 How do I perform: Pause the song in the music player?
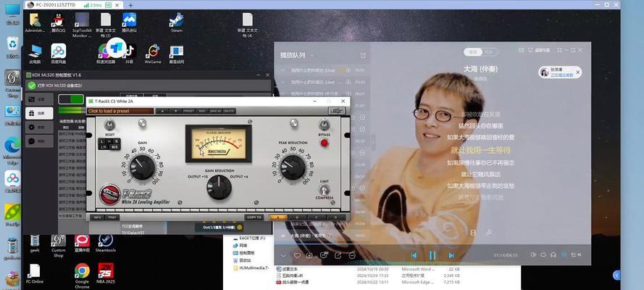click(432, 255)
